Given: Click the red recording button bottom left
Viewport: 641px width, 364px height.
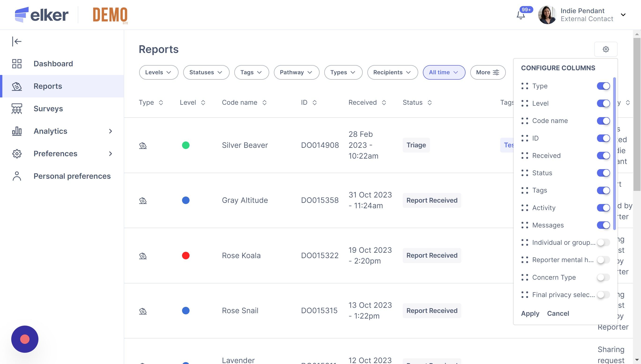Looking at the screenshot, I should 25,339.
